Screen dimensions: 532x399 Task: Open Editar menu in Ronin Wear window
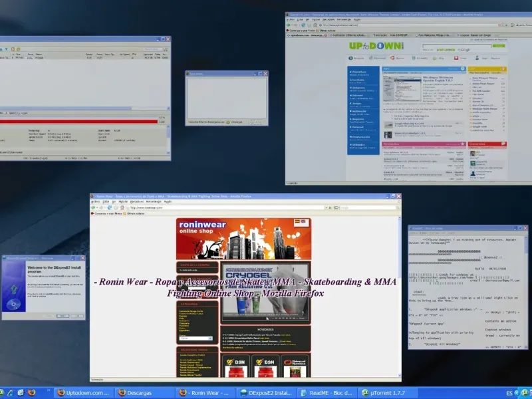[106, 201]
